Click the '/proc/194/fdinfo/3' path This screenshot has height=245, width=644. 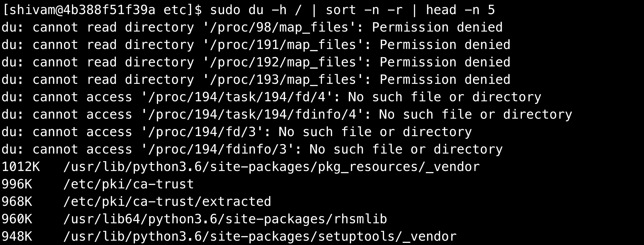221,150
